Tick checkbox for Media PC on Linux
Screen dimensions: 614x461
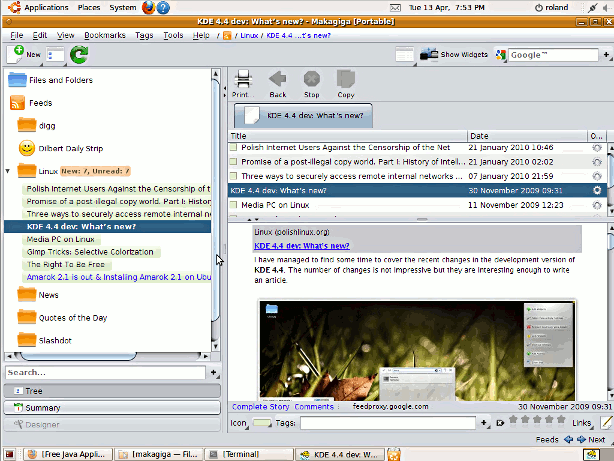pos(233,204)
